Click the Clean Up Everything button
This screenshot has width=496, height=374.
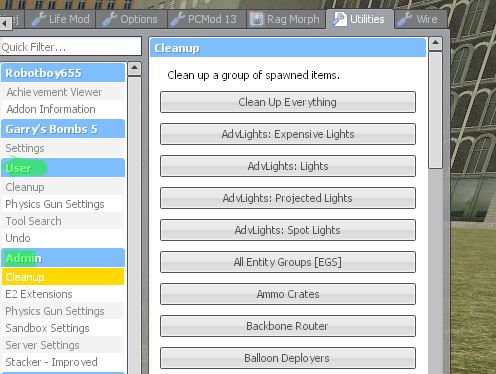click(288, 102)
